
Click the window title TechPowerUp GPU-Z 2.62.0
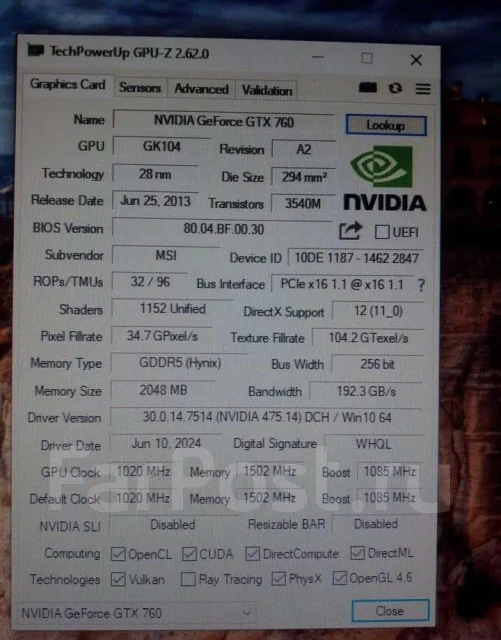click(x=129, y=53)
